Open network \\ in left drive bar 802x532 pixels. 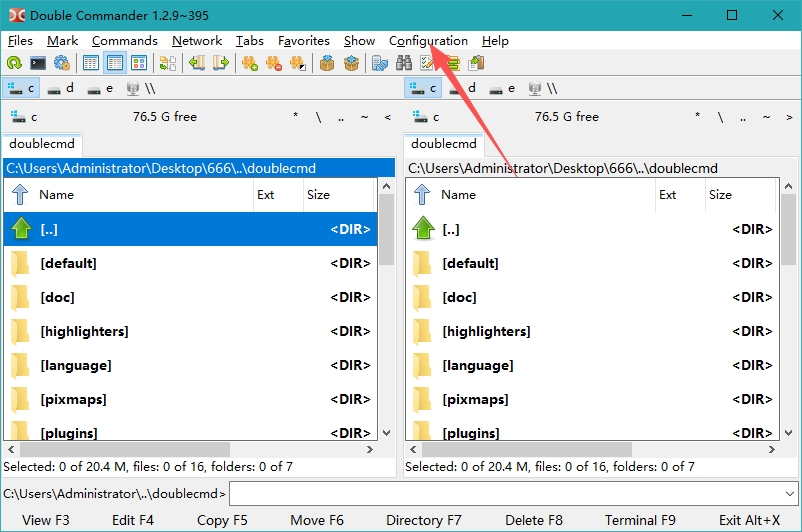coord(141,88)
